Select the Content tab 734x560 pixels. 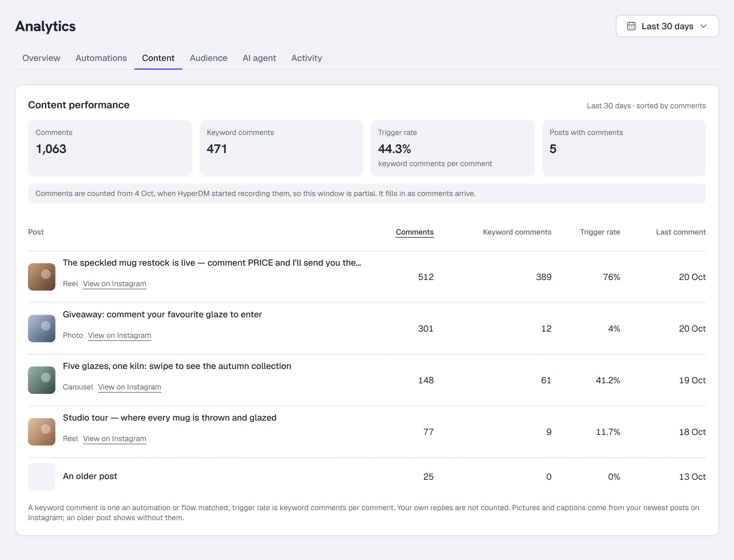click(x=158, y=58)
